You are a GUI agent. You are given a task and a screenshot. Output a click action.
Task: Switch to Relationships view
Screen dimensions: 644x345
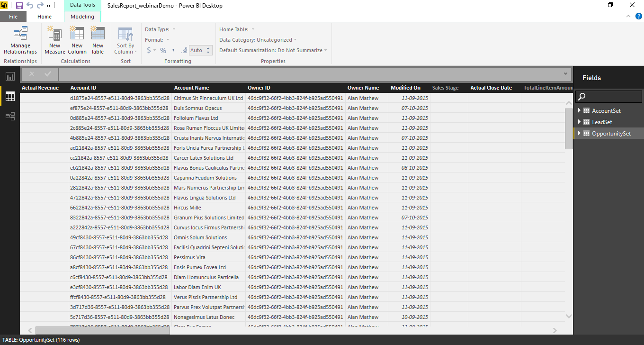coord(10,116)
